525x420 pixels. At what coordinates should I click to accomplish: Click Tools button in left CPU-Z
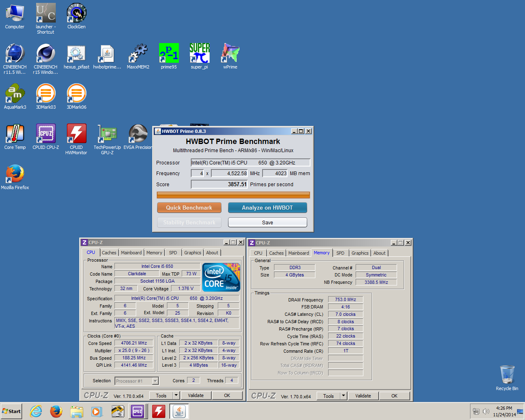(x=161, y=395)
